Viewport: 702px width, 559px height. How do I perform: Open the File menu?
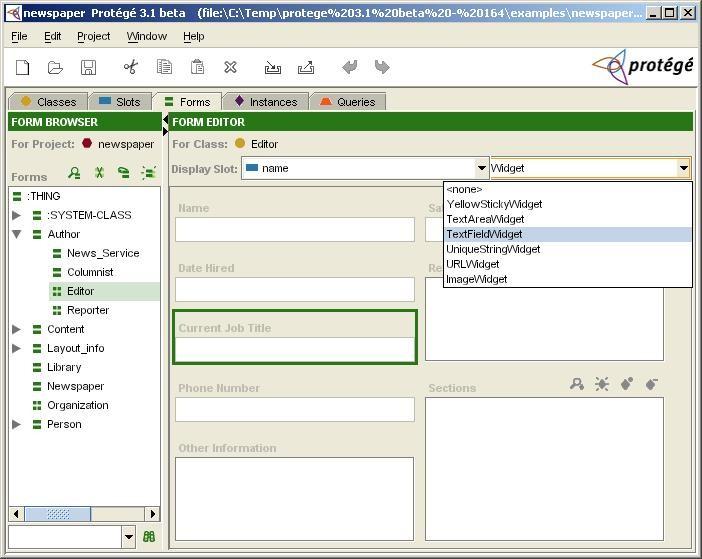point(19,36)
